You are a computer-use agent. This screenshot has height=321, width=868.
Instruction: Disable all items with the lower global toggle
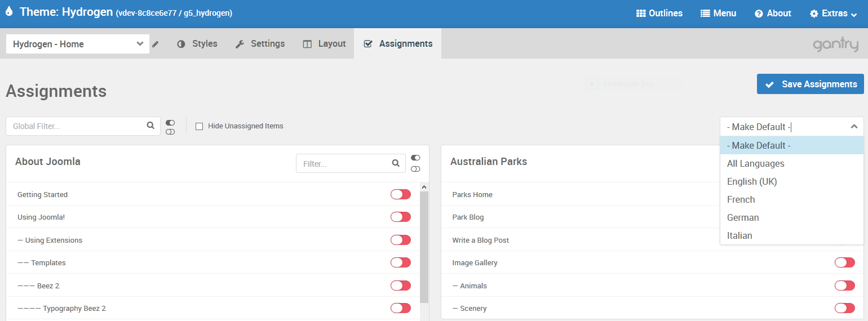tap(170, 132)
